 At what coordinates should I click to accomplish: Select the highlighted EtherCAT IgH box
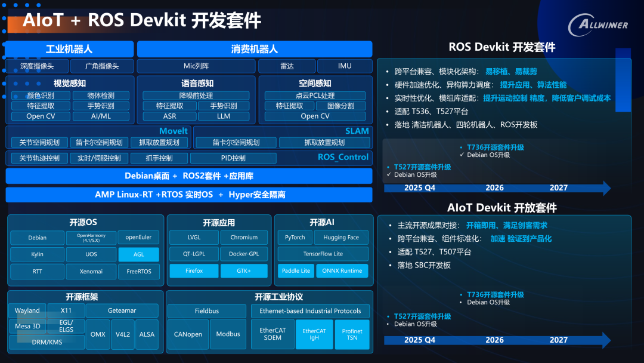314,334
